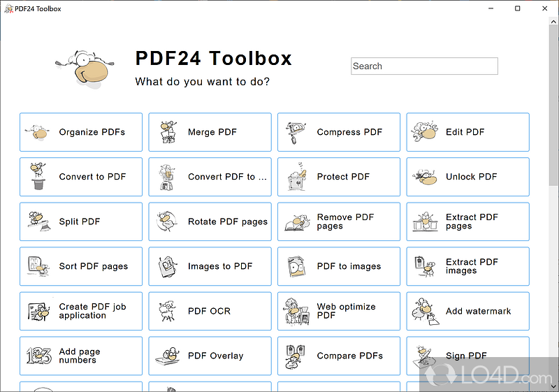Image resolution: width=559 pixels, height=392 pixels.
Task: Open the Convert to PDF tool
Action: [x=81, y=177]
